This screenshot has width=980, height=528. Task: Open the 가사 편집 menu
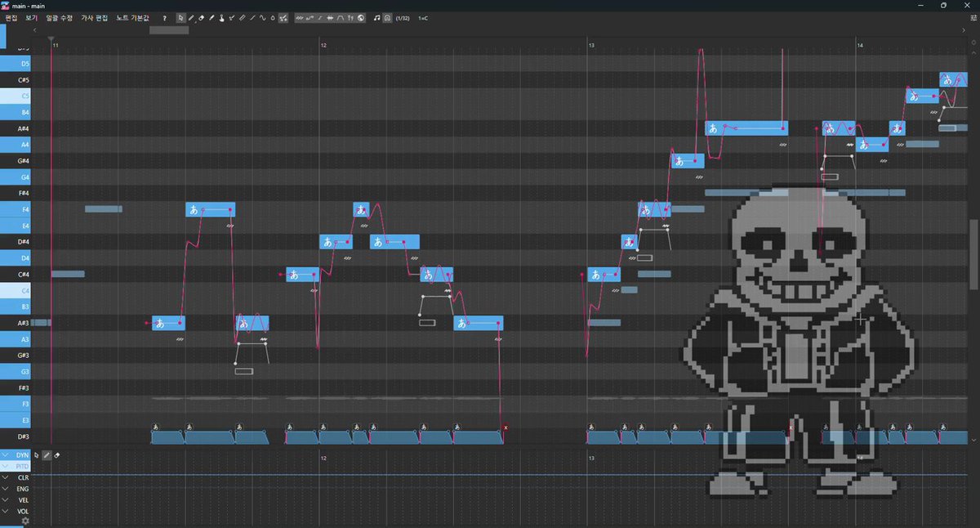coord(94,17)
